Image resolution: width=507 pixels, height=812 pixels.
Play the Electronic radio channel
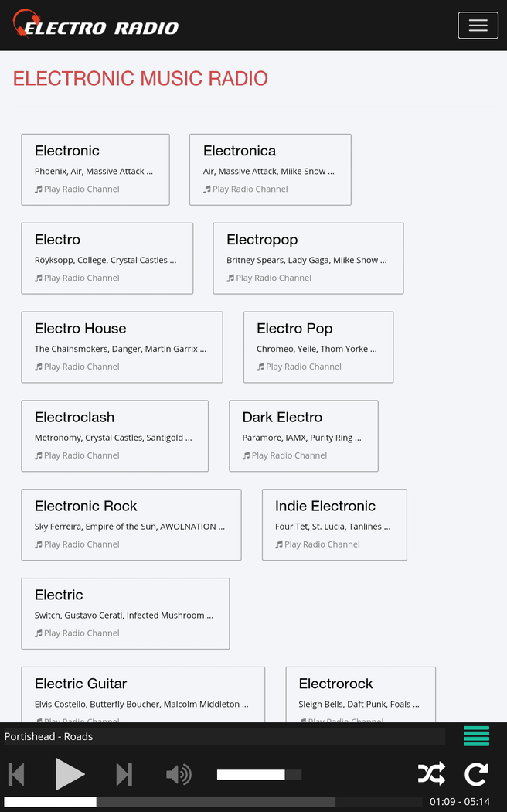81,189
